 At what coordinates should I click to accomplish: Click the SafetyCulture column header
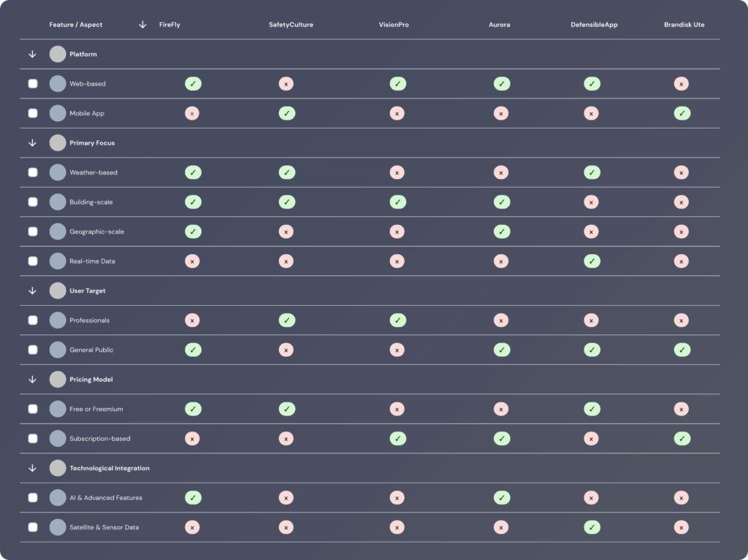coord(291,25)
